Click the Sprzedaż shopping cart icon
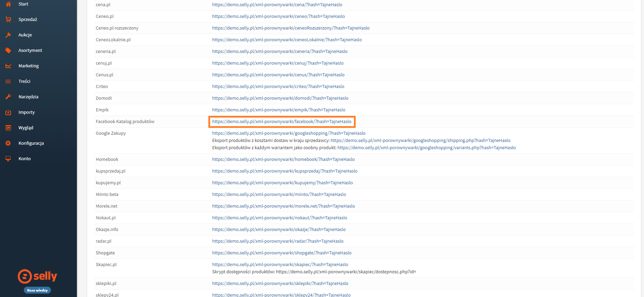Image resolution: width=644 pixels, height=297 pixels. (8, 20)
